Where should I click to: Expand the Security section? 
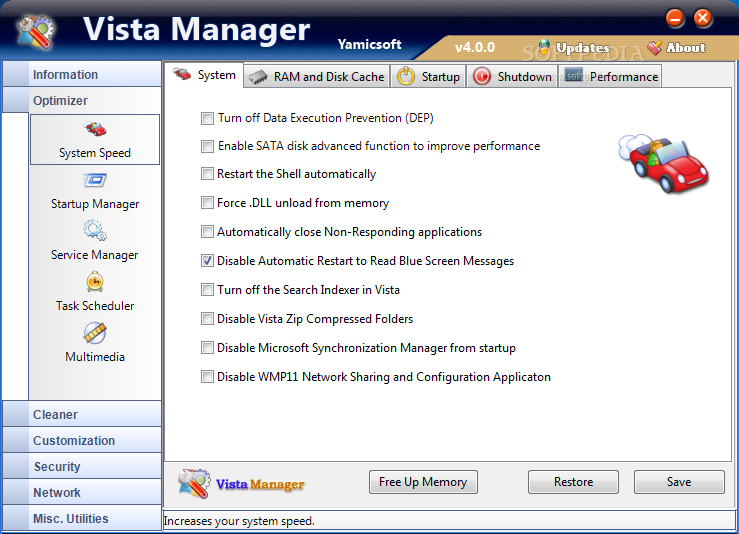pyautogui.click(x=82, y=466)
